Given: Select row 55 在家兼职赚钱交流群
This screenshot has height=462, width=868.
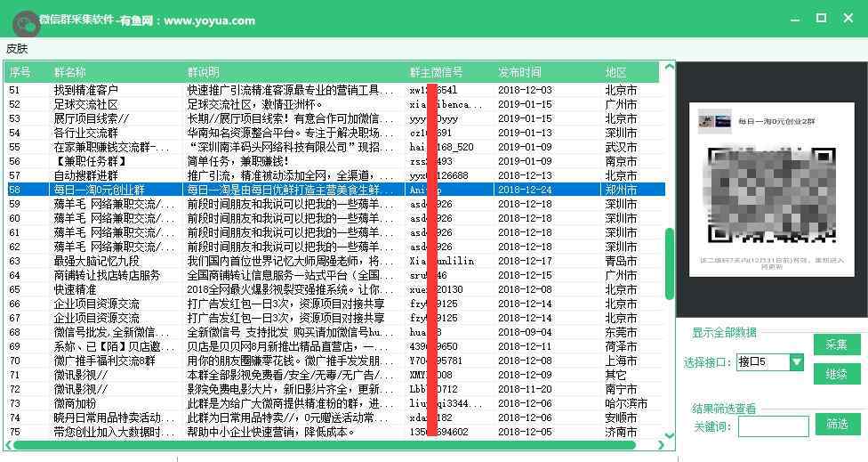Looking at the screenshot, I should (x=96, y=147).
